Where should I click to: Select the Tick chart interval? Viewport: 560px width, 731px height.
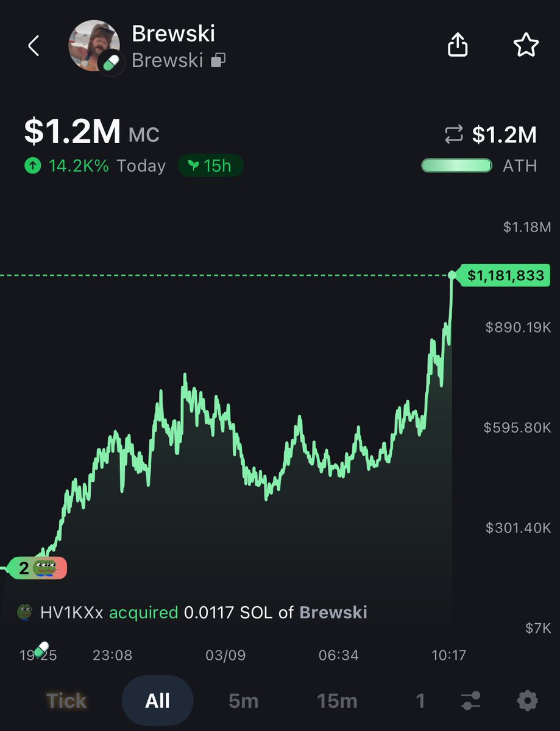coord(66,701)
